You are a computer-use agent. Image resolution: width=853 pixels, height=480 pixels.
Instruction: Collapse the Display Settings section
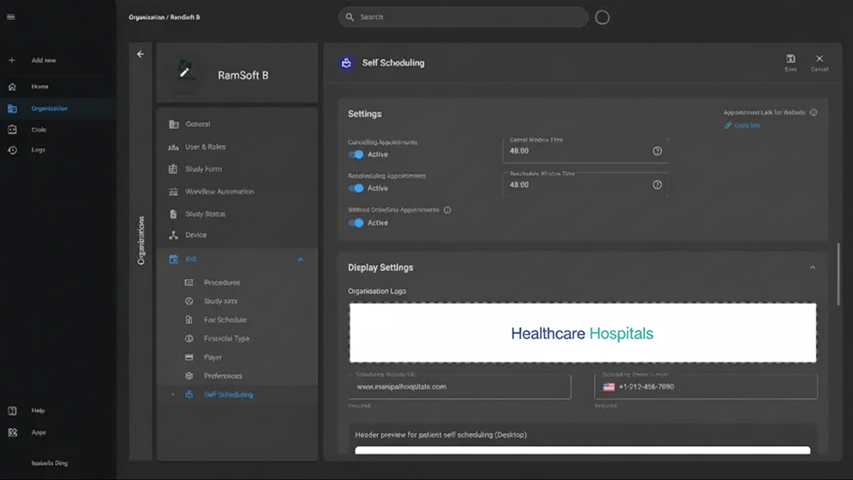[x=812, y=268]
